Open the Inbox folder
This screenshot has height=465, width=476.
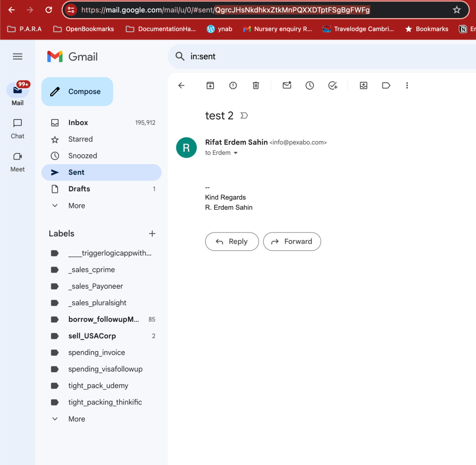tap(101, 123)
